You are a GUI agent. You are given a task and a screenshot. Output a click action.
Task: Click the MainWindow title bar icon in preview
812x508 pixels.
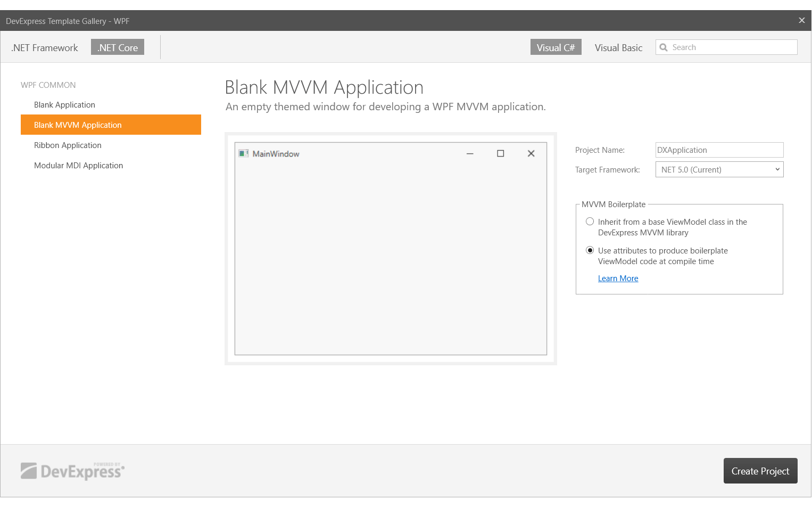click(244, 153)
